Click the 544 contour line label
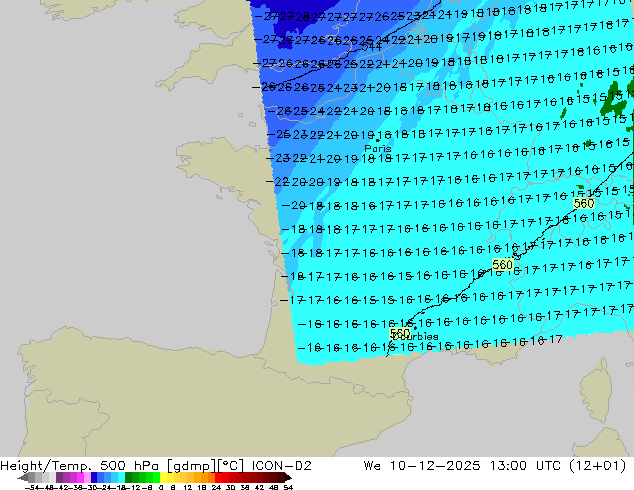Screen dimensions: 634x490 (x=371, y=47)
